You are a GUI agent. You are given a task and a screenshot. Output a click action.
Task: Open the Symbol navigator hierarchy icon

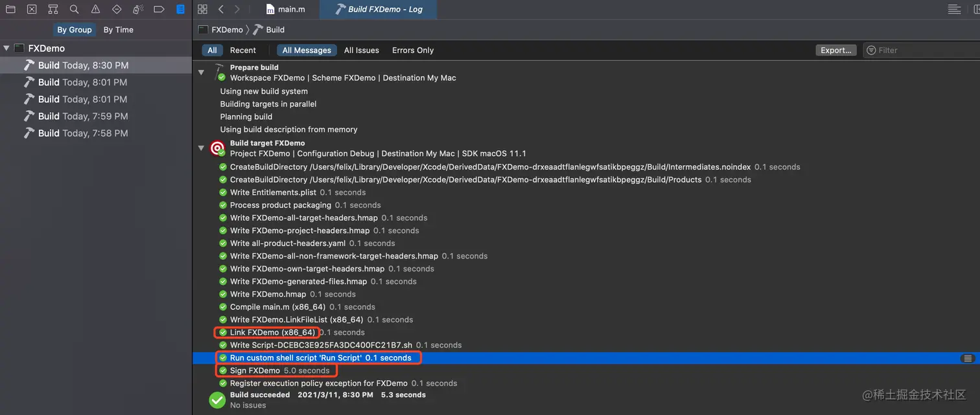click(x=53, y=9)
